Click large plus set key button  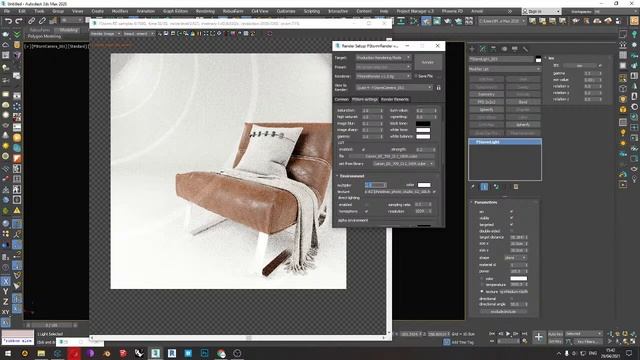[539, 337]
